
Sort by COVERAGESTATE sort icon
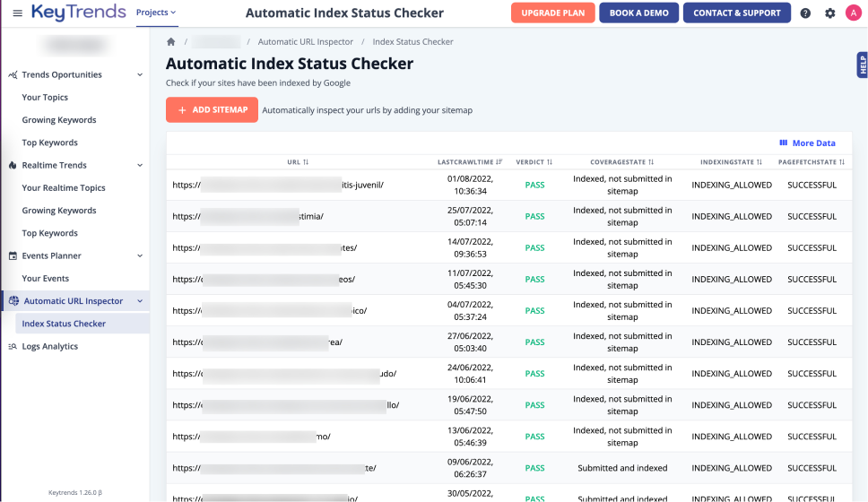651,162
